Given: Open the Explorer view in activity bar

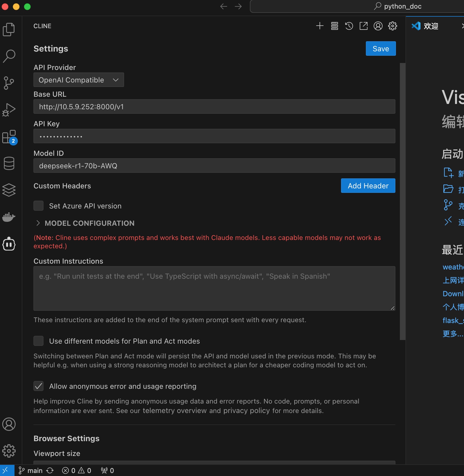Looking at the screenshot, I should 9,29.
